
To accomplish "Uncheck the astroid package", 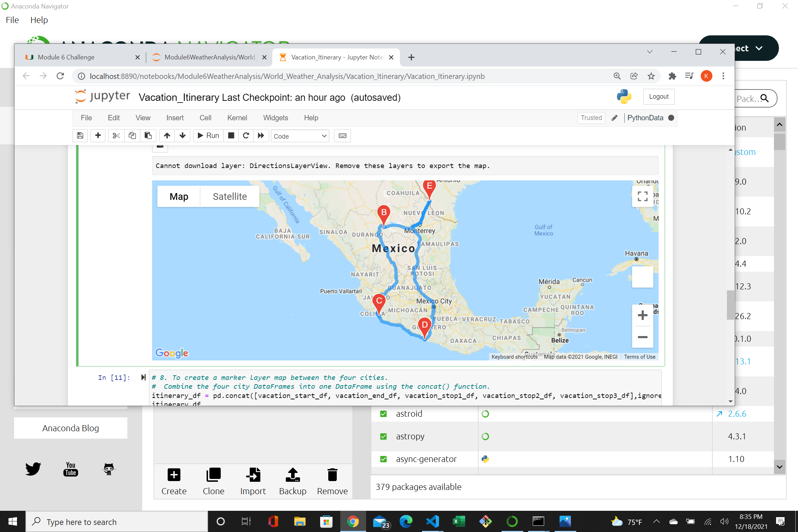I will pos(383,414).
